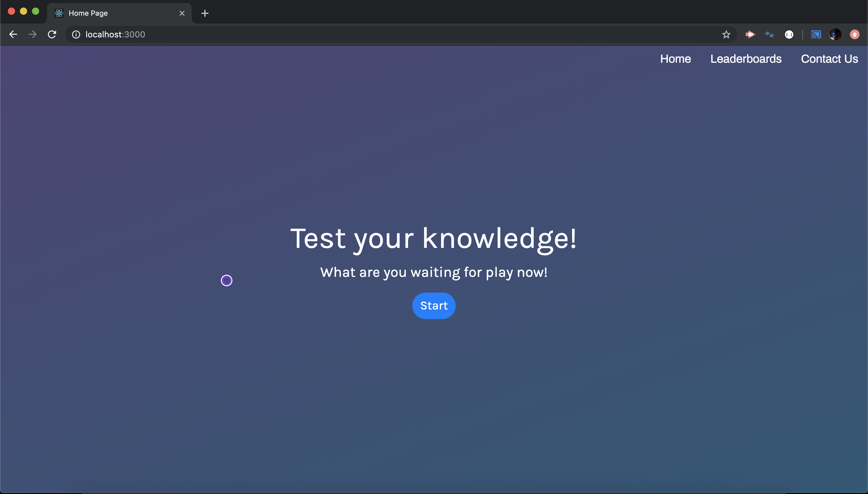868x494 pixels.
Task: Open the Contact Us link
Action: (x=829, y=59)
